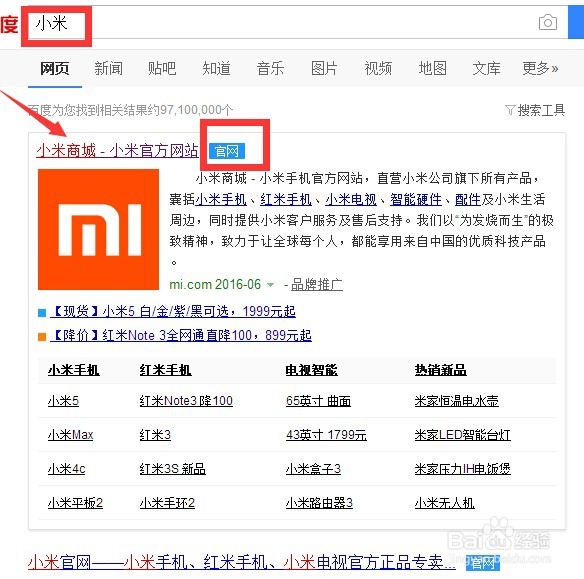Open the 知道 tab

coord(216,69)
